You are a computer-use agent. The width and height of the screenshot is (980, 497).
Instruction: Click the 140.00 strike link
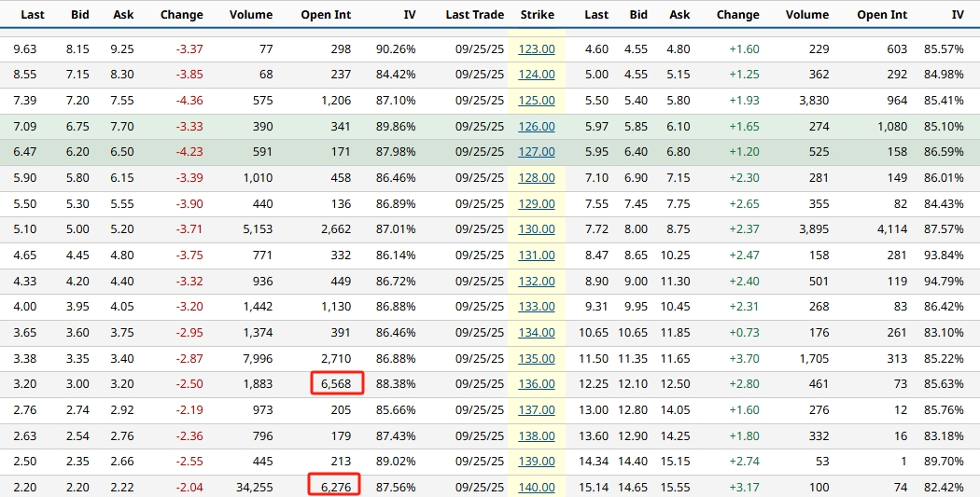coord(536,487)
